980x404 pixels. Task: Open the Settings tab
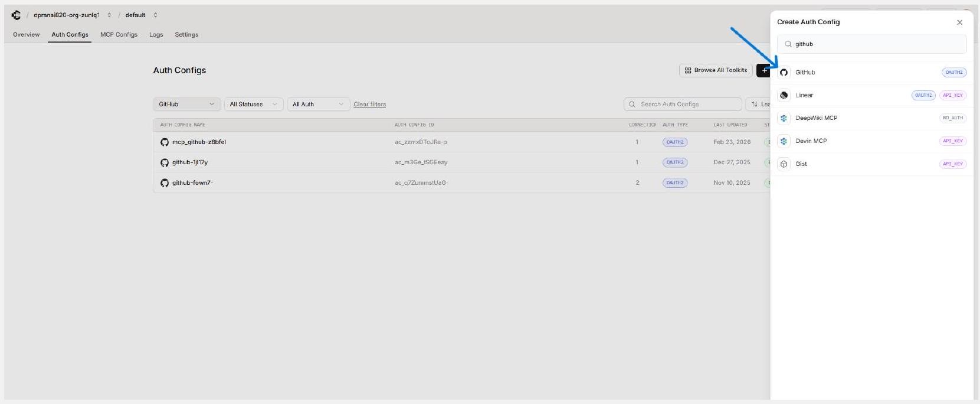186,34
